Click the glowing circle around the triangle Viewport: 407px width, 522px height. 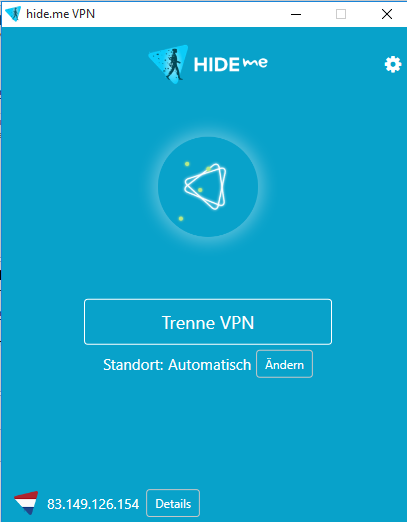tap(208, 187)
